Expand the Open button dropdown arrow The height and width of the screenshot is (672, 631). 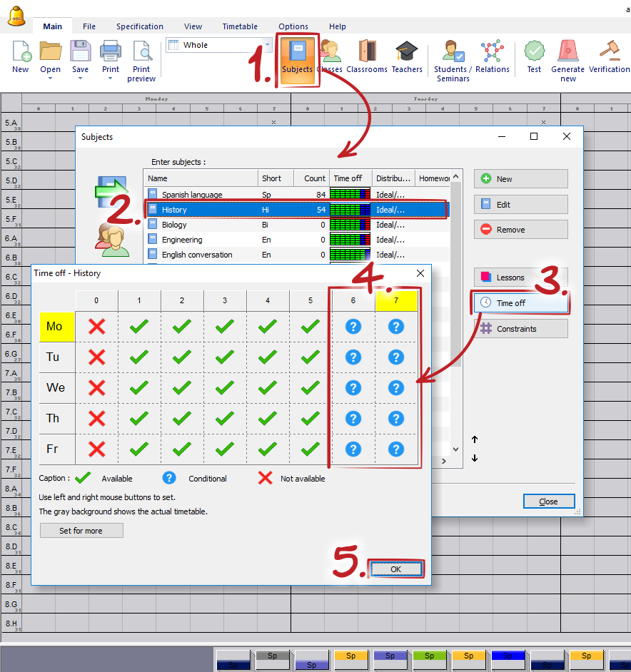click(x=50, y=78)
